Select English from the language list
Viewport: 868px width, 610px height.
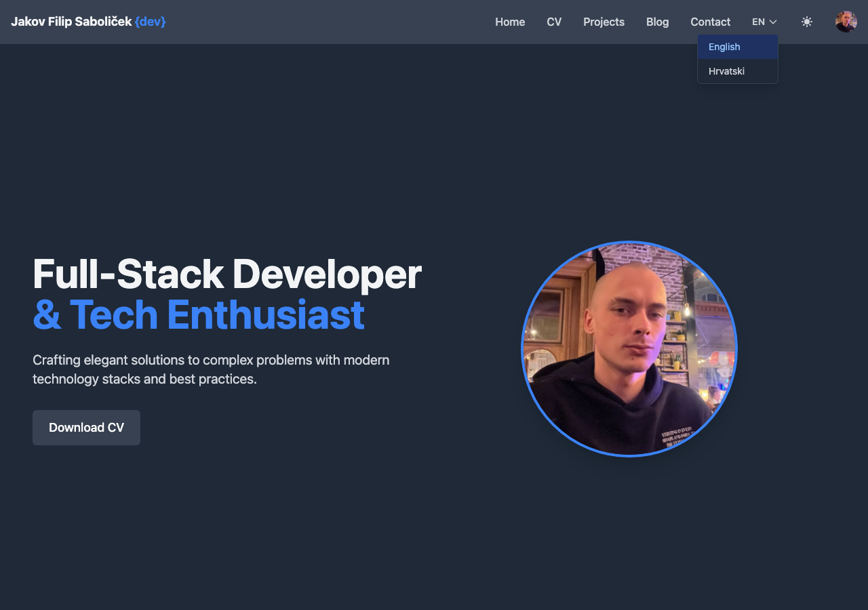coord(724,47)
